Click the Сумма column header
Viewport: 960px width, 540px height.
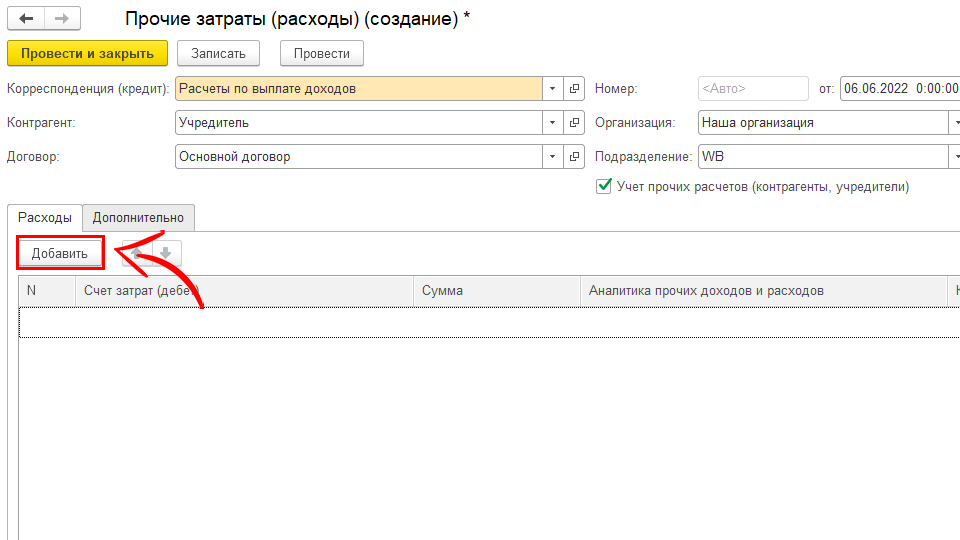point(496,291)
